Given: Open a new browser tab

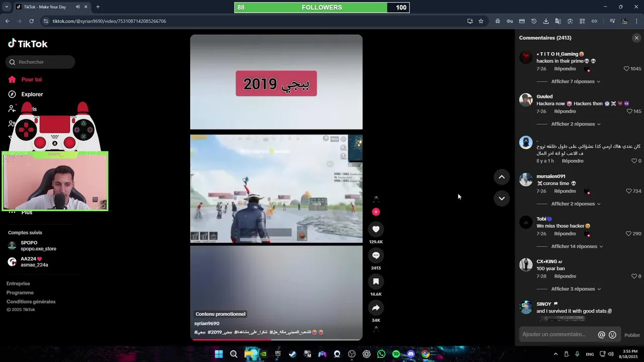Looking at the screenshot, I should click(98, 7).
